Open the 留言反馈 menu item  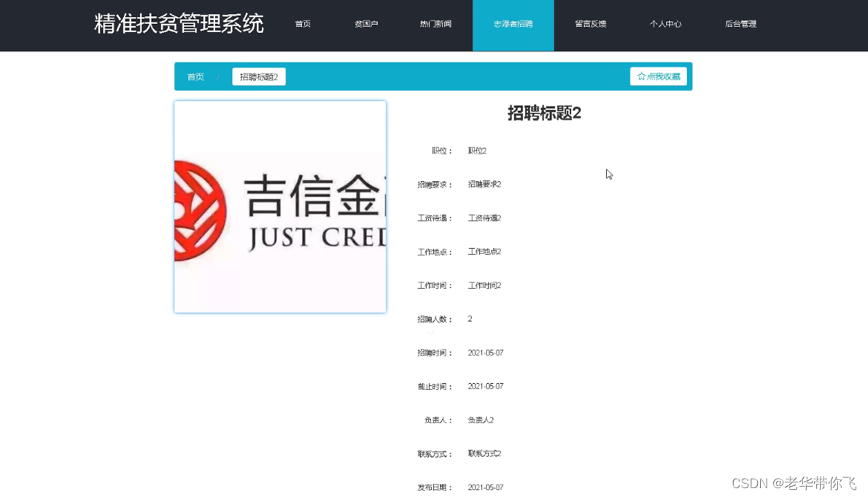coord(591,24)
